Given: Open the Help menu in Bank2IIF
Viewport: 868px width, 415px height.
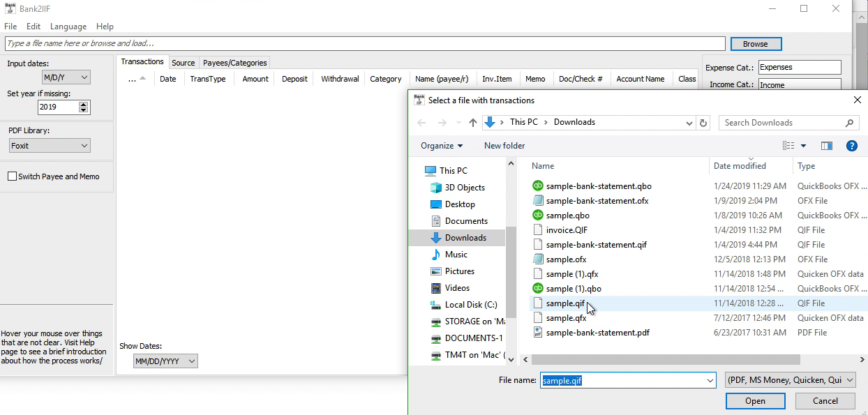Looking at the screenshot, I should click(105, 27).
